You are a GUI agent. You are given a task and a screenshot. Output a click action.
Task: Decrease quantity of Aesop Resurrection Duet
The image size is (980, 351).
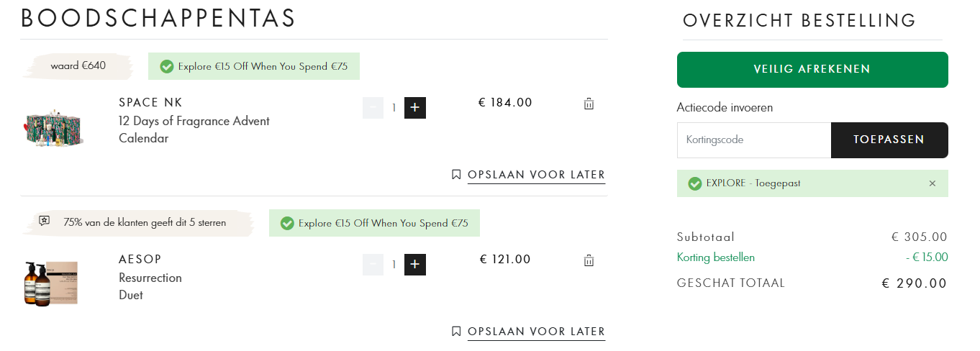click(x=373, y=264)
